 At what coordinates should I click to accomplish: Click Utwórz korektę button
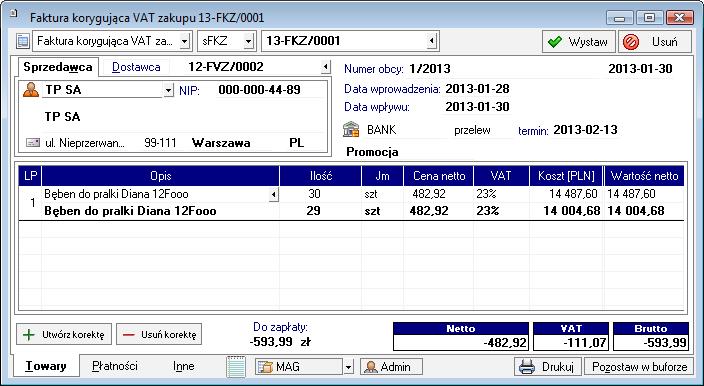coord(64,334)
